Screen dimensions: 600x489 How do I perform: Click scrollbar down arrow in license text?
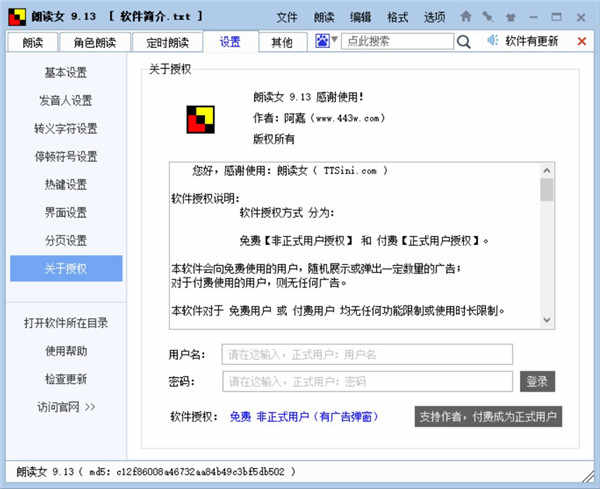547,320
